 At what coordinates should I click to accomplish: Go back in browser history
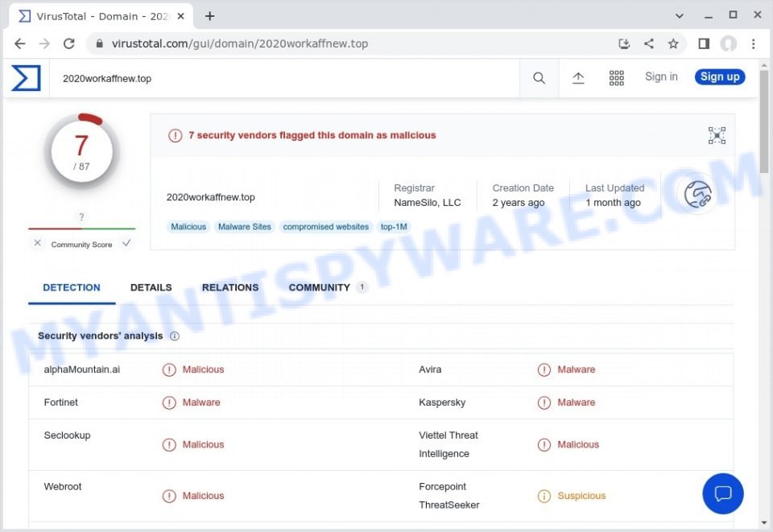pyautogui.click(x=19, y=43)
